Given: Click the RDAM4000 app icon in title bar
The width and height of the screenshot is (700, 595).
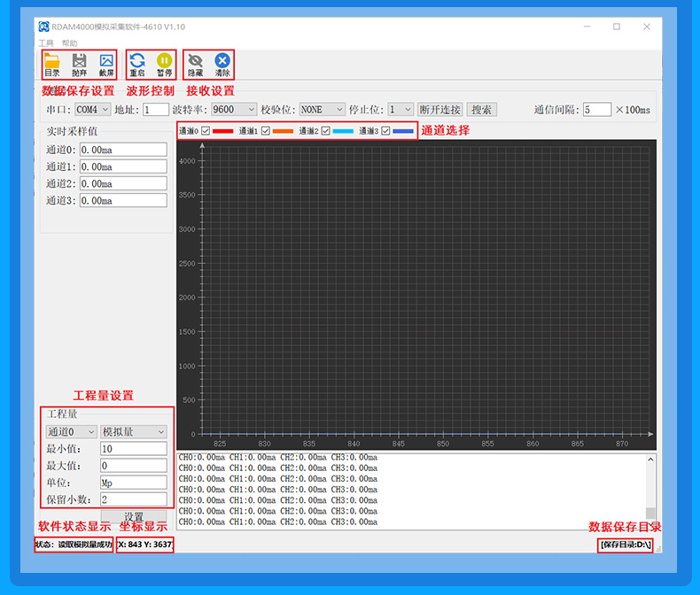Looking at the screenshot, I should pos(43,27).
